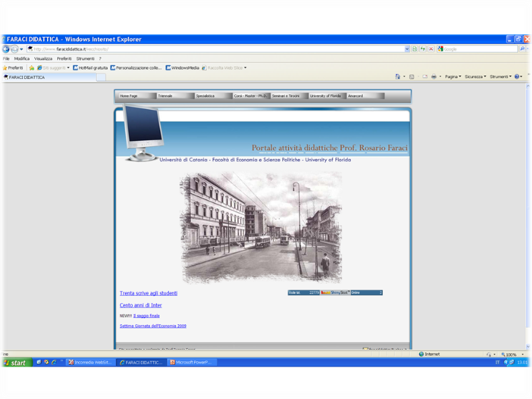
Task: Print the page with the printer icon
Action: point(434,77)
